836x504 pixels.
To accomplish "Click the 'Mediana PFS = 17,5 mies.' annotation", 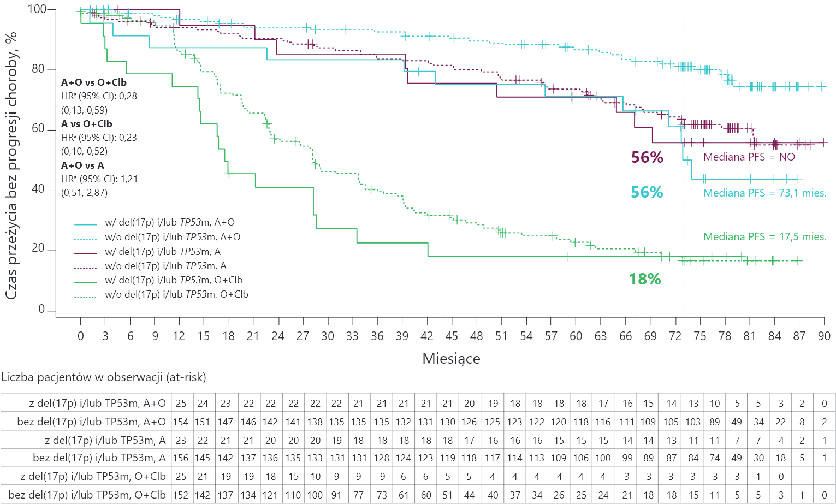I will (x=764, y=236).
